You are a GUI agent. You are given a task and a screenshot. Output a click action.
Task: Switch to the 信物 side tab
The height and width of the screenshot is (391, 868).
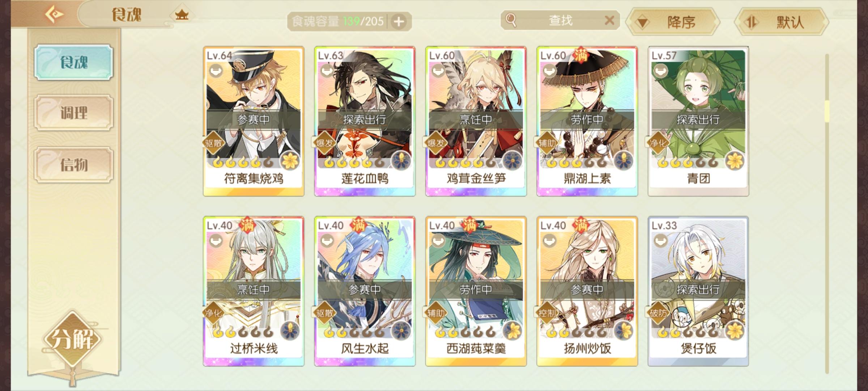click(74, 165)
